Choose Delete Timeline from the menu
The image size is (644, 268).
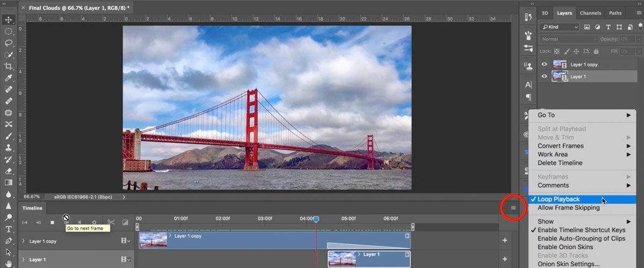point(560,163)
